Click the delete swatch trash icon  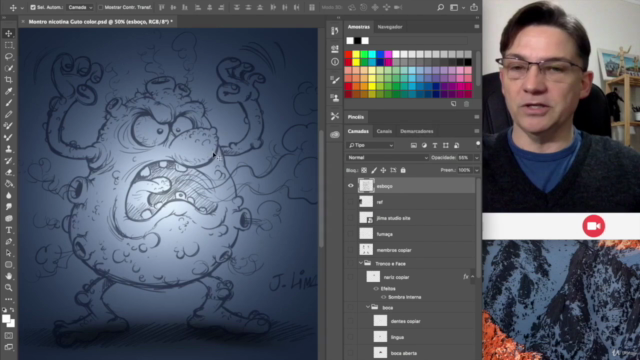[x=467, y=104]
